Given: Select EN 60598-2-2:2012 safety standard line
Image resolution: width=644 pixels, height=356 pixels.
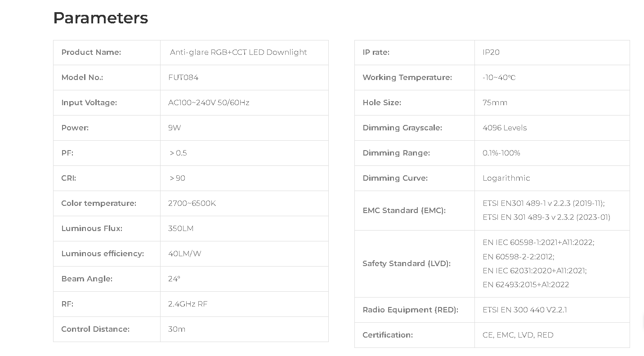Looking at the screenshot, I should pyautogui.click(x=519, y=257).
